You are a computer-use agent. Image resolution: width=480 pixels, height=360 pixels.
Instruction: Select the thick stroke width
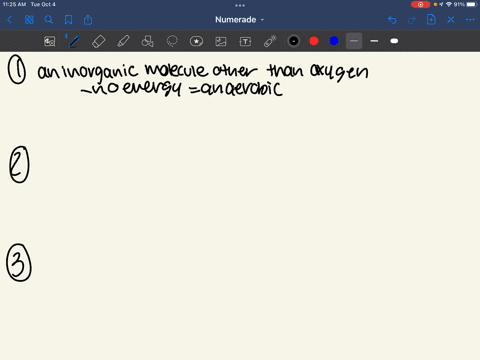(394, 41)
